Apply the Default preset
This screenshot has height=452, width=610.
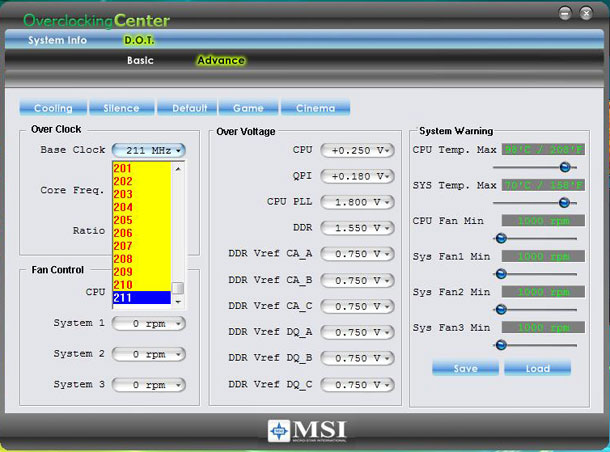187,108
